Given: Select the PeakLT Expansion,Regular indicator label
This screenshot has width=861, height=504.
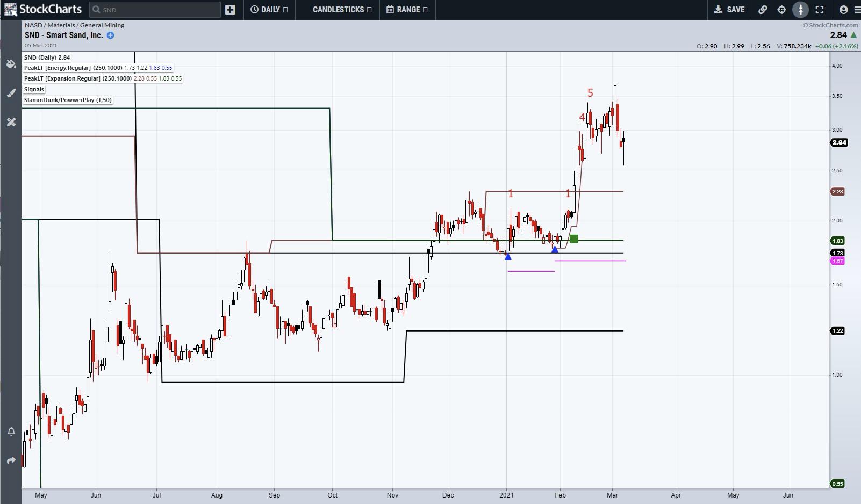Looking at the screenshot, I should point(103,78).
